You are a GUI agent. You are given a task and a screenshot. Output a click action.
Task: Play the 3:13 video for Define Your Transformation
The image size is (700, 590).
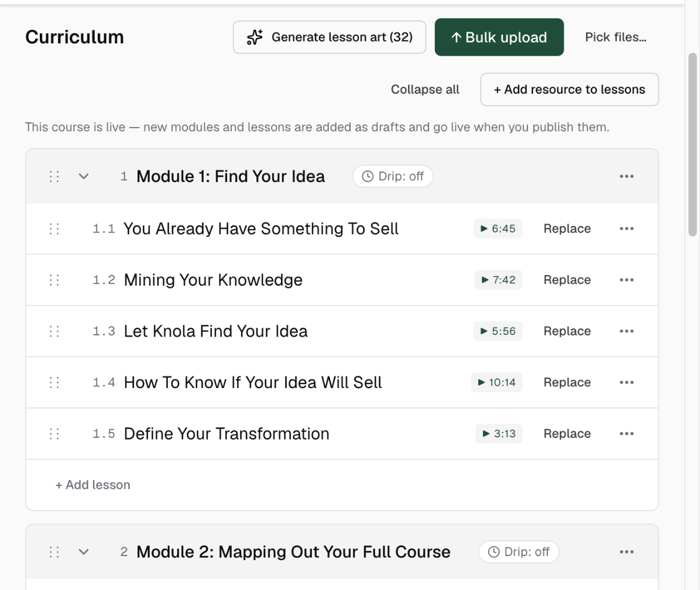pos(499,434)
